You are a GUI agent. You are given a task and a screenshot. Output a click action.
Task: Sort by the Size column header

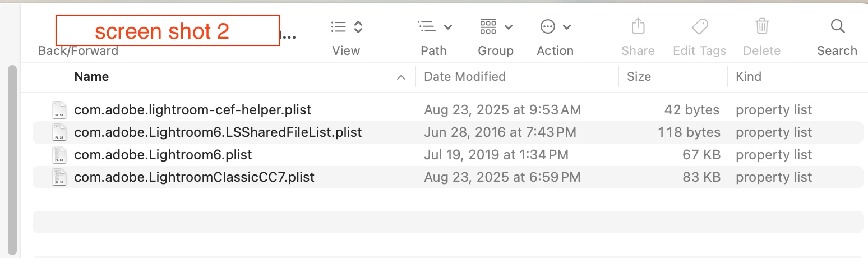click(x=639, y=77)
